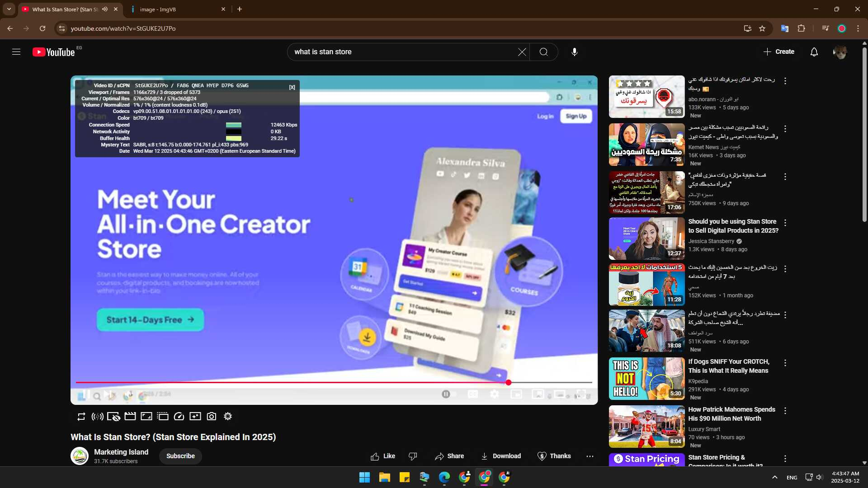Click the played red section of progress bar
Screen dimensions: 868x488
click(x=291, y=383)
